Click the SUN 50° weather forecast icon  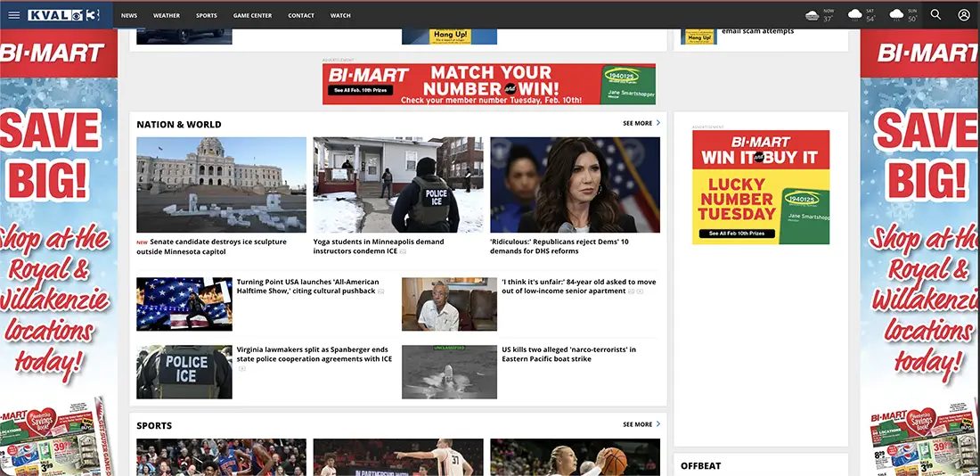click(897, 15)
